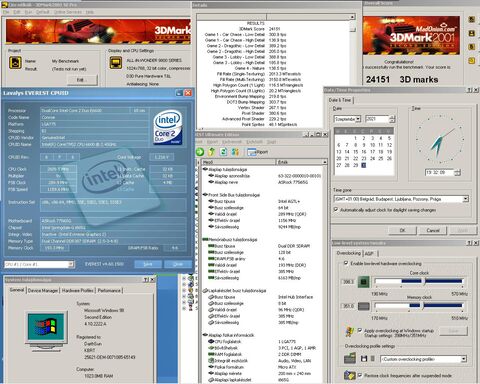Click Cancel in Date/Time Properties
Viewport: 480px width, 384px height.
coord(433,230)
